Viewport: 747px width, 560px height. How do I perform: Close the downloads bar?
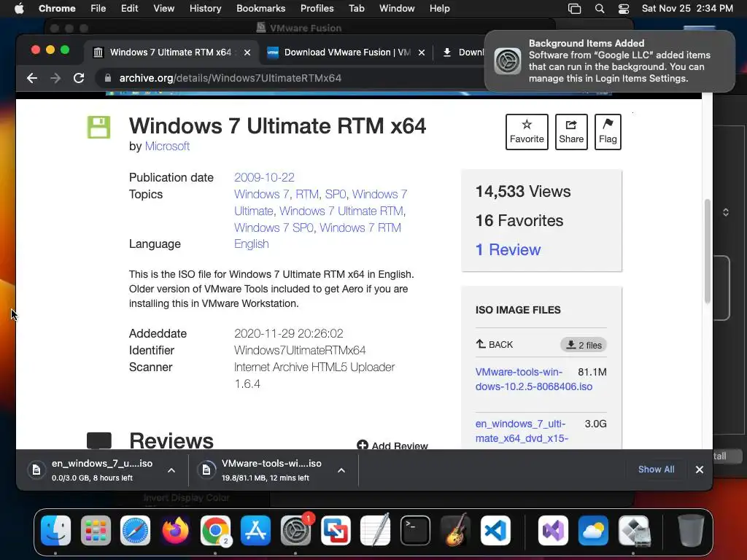(x=700, y=470)
